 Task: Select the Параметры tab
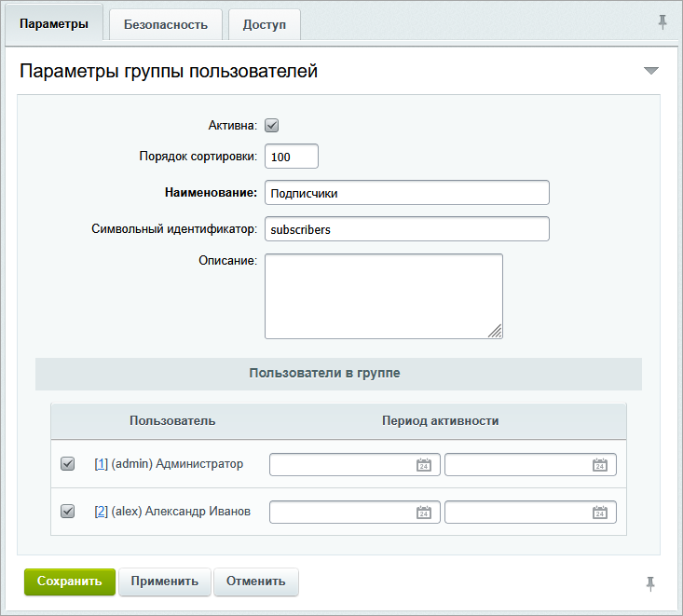53,24
